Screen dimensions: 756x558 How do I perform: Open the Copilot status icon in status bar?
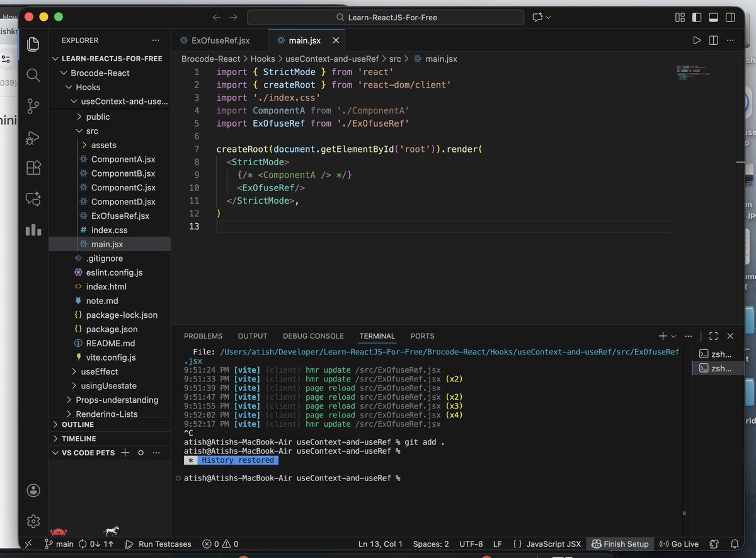(714, 543)
